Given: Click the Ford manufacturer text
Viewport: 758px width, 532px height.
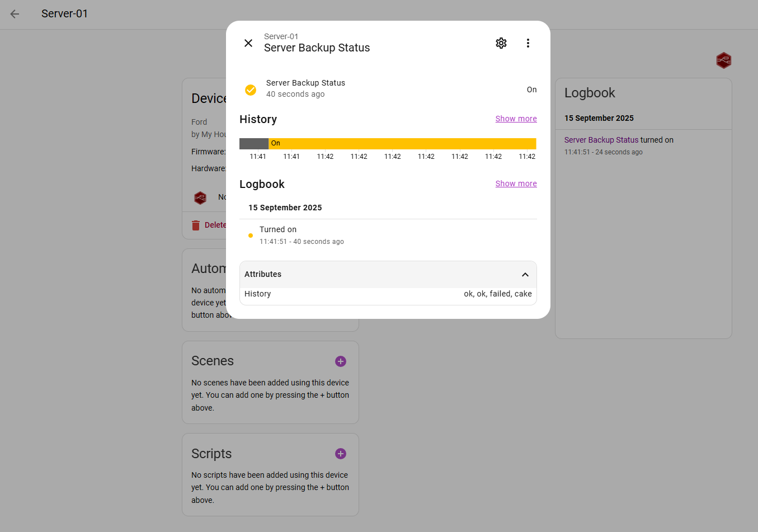Looking at the screenshot, I should [x=199, y=122].
